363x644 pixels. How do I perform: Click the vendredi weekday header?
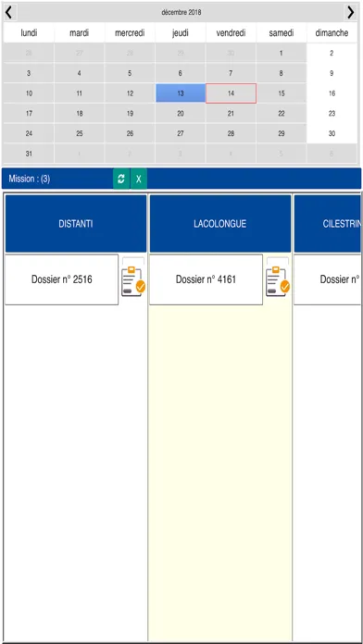[231, 33]
